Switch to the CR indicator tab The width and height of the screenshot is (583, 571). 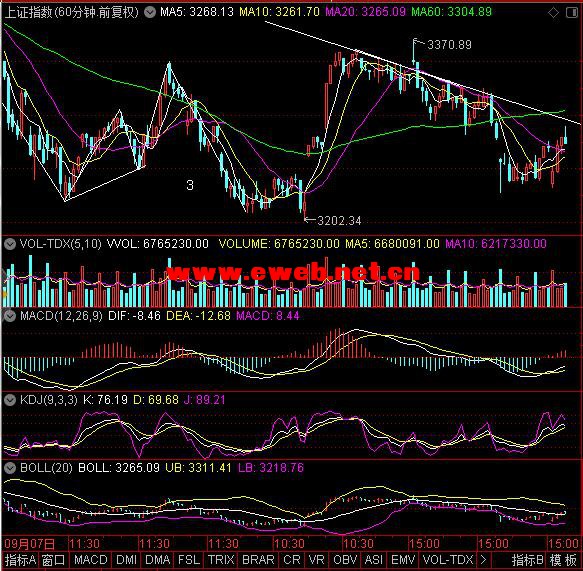[292, 560]
